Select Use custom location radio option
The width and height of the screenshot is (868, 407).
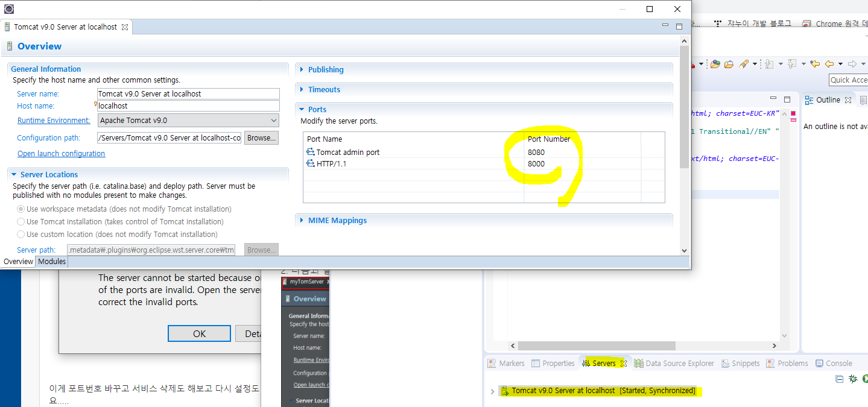coord(21,235)
